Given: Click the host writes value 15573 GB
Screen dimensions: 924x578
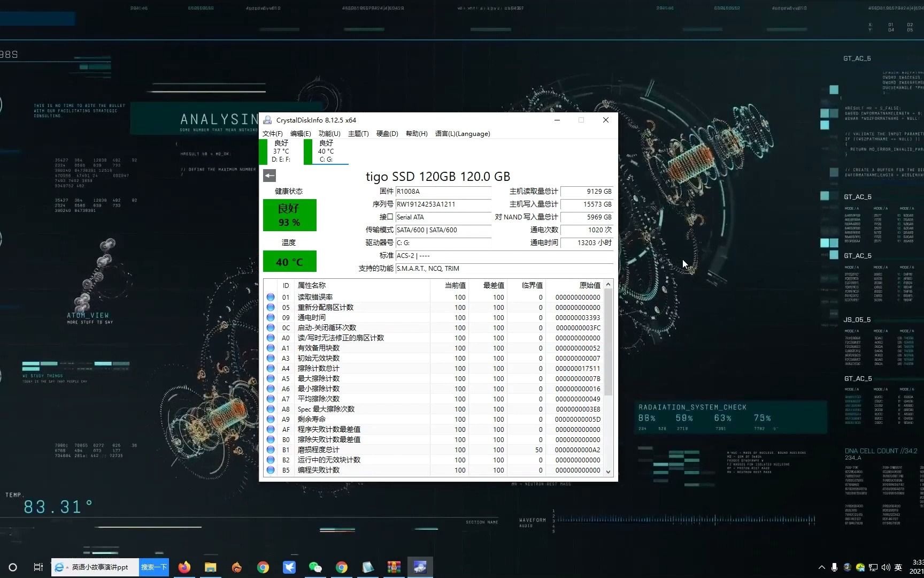Looking at the screenshot, I should [587, 204].
